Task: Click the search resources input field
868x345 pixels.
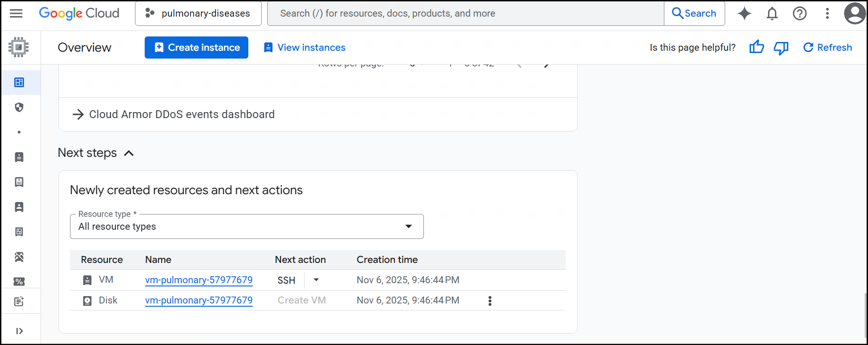Action: [x=465, y=13]
